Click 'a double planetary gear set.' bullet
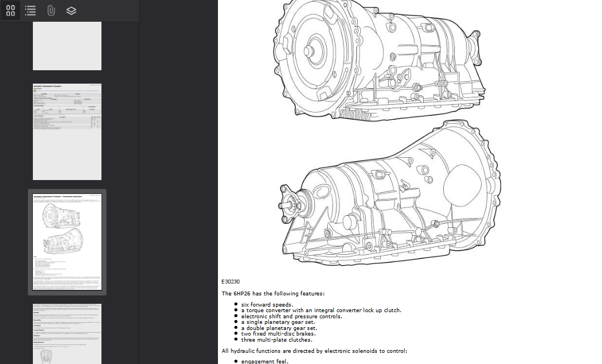This screenshot has width=602, height=364. pyautogui.click(x=279, y=328)
